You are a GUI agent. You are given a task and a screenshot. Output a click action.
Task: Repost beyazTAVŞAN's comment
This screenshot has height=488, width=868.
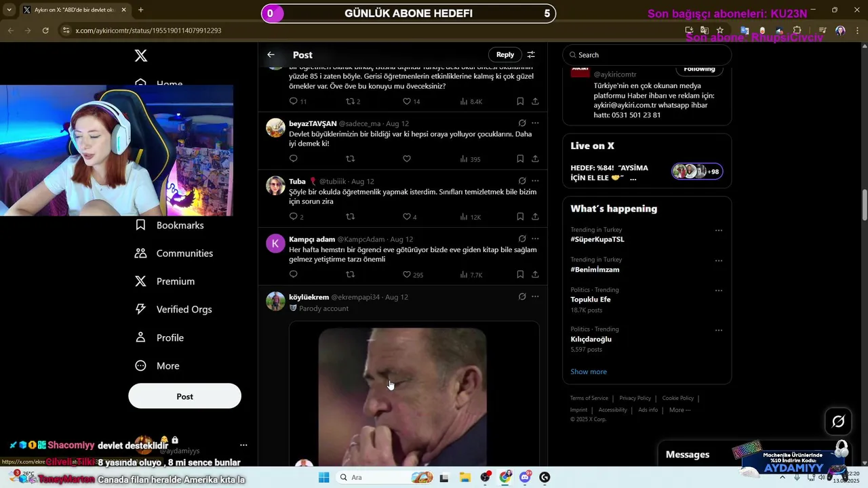[350, 159]
